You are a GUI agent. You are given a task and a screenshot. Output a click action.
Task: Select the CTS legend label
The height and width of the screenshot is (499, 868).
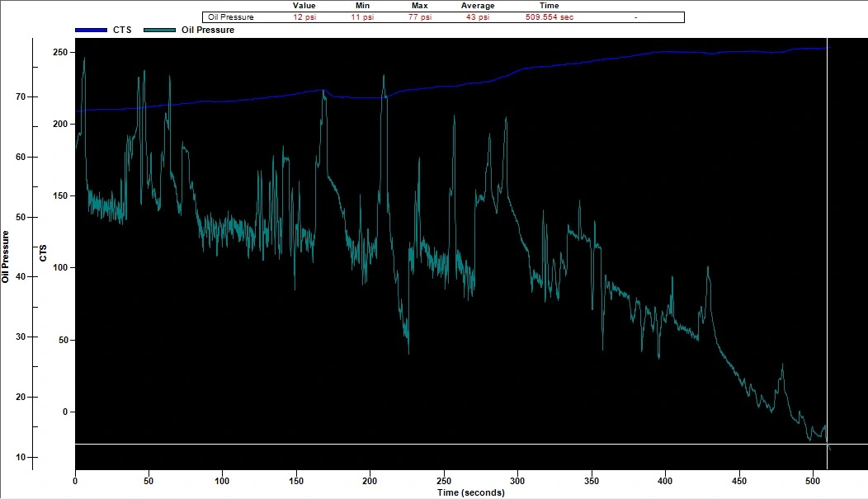122,30
